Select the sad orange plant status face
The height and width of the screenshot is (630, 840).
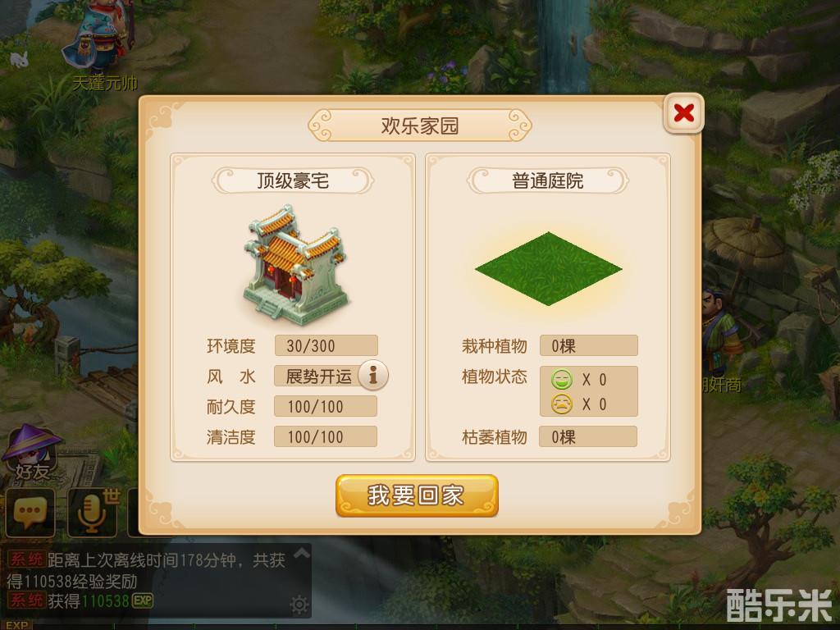[x=561, y=404]
